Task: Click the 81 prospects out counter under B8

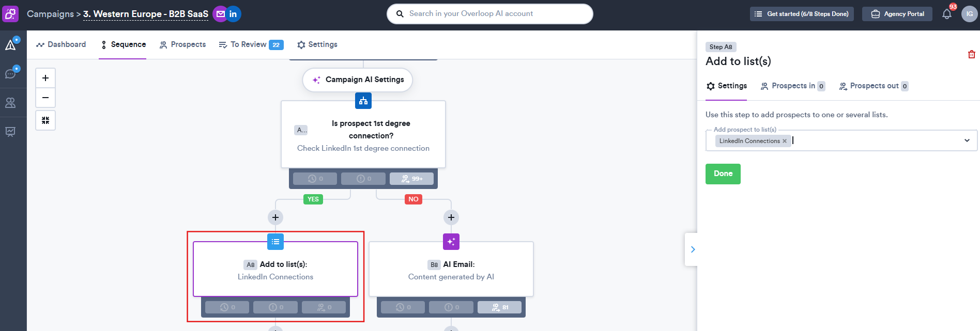Action: [x=499, y=307]
